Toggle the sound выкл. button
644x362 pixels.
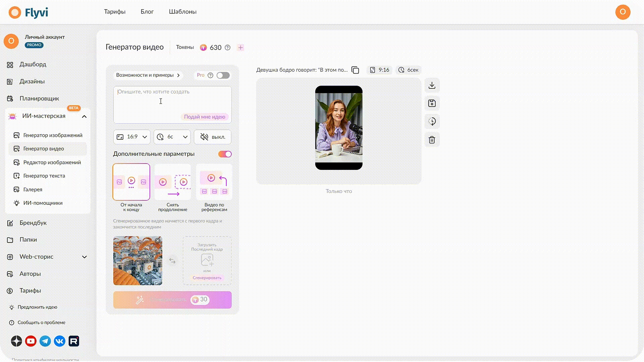(x=213, y=137)
